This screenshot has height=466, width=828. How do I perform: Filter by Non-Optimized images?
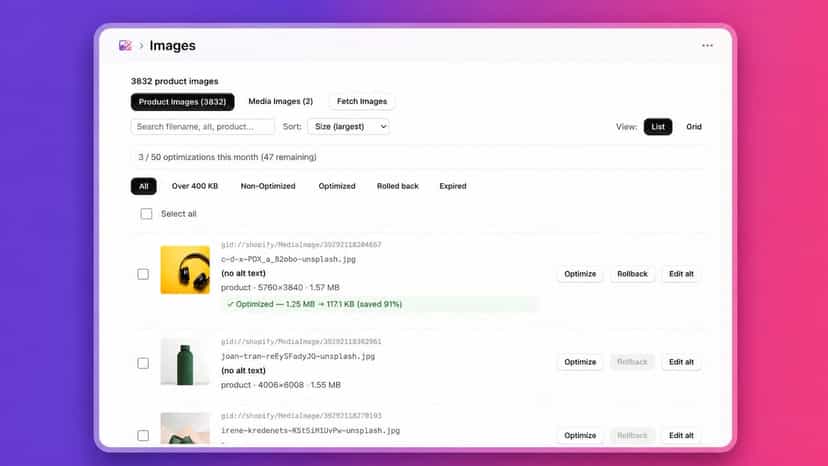tap(268, 186)
